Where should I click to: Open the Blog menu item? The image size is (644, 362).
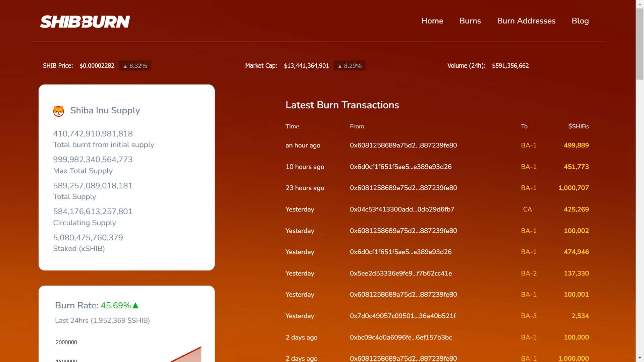click(x=580, y=21)
